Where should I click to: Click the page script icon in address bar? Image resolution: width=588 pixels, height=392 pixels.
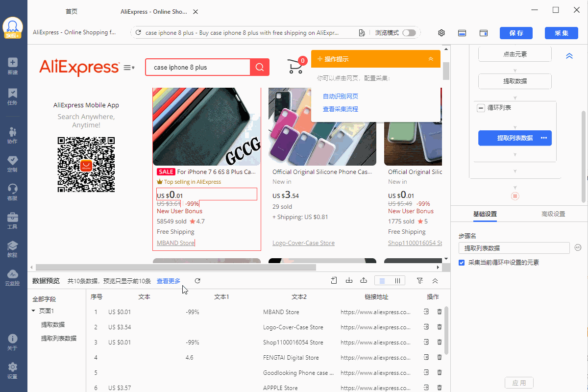[x=362, y=33]
